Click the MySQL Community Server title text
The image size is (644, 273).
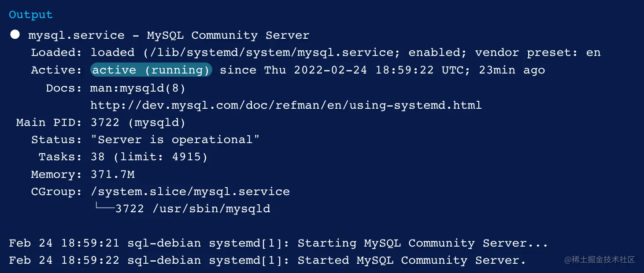coord(228,35)
